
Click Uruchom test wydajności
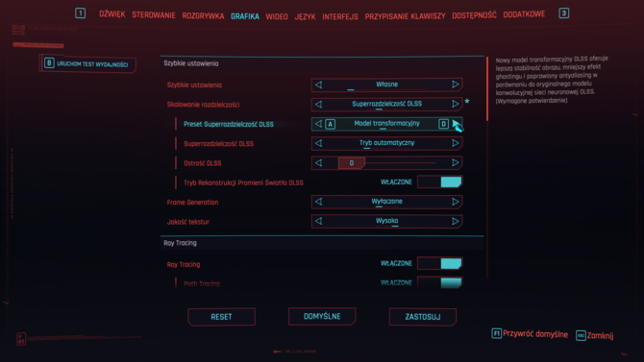(x=87, y=64)
